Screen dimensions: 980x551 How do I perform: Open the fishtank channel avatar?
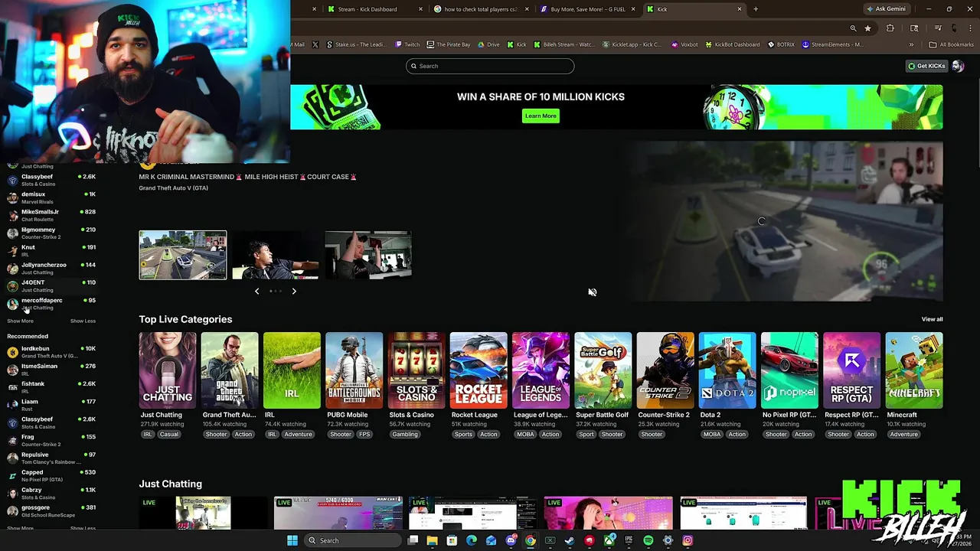click(x=12, y=387)
